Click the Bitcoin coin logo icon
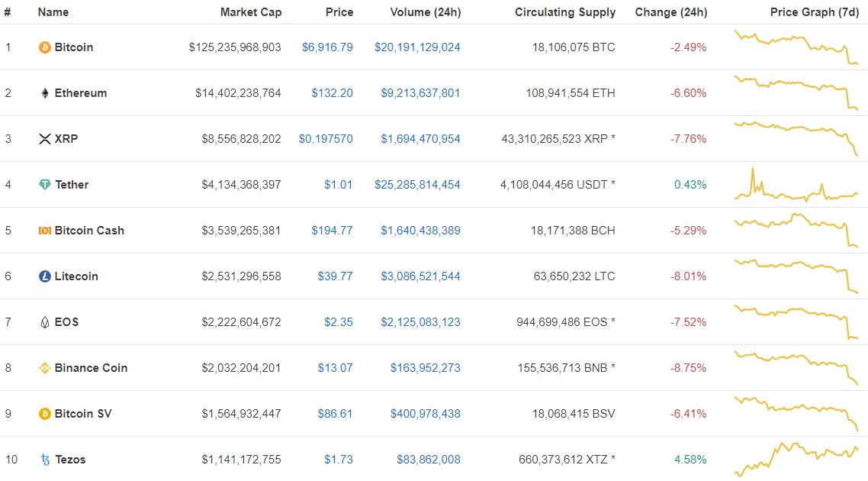868x481 pixels. click(45, 47)
